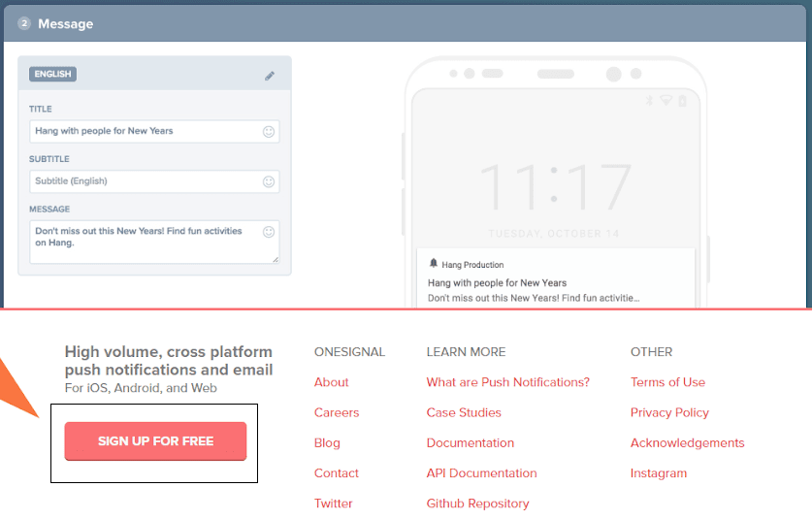Open emoji picker in Title field
The image size is (812, 520).
click(x=269, y=132)
